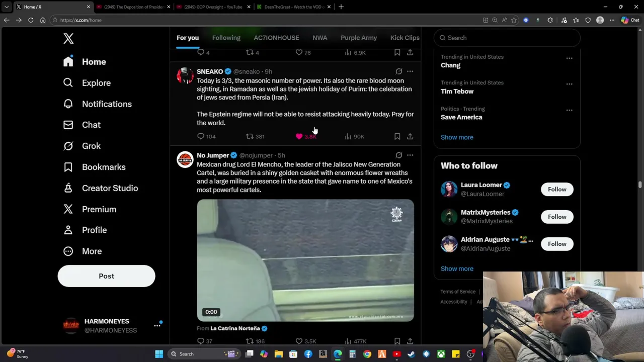The height and width of the screenshot is (362, 644).
Task: Open more options on SNEAKO's post
Action: (410, 71)
